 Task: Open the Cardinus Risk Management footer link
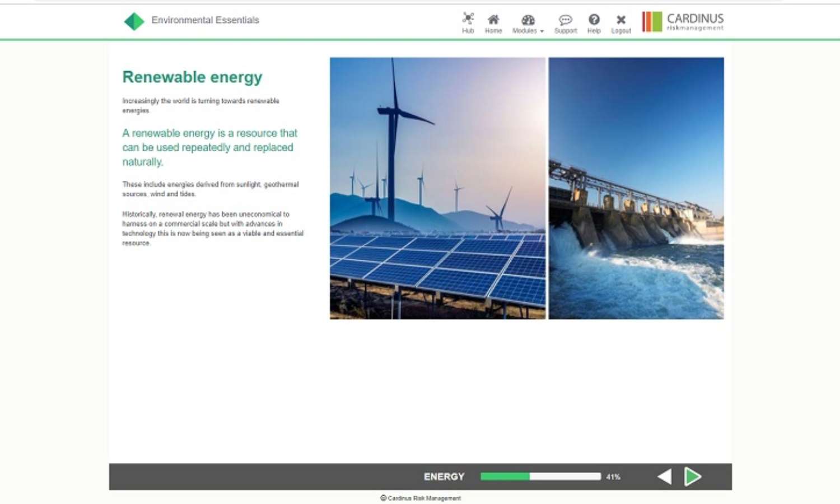421,498
